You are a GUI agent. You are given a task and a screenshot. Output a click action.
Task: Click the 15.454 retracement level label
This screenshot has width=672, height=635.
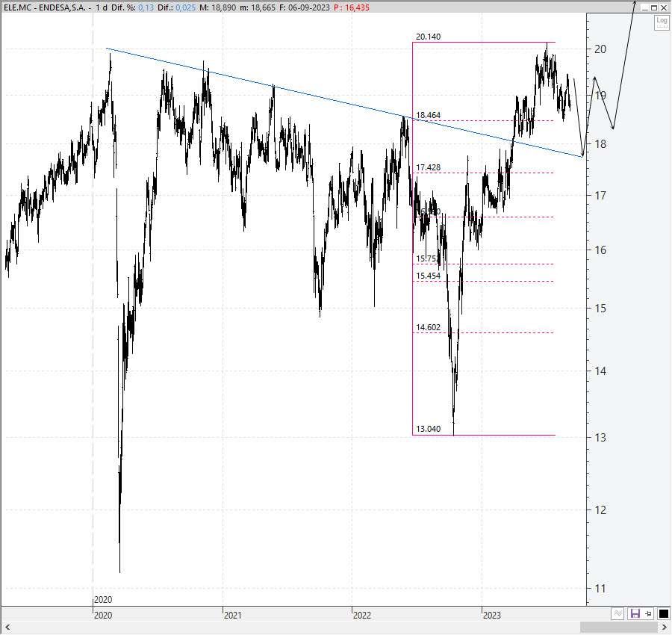[x=428, y=276]
